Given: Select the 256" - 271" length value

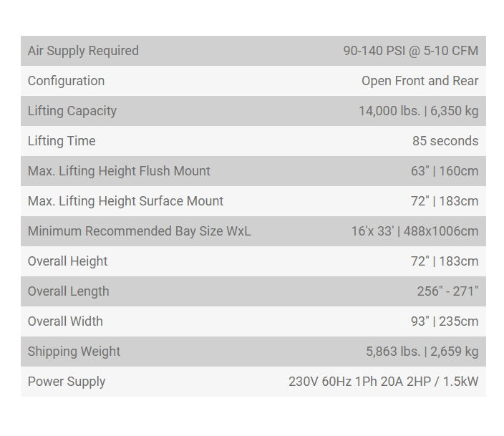Looking at the screenshot, I should point(447,291).
